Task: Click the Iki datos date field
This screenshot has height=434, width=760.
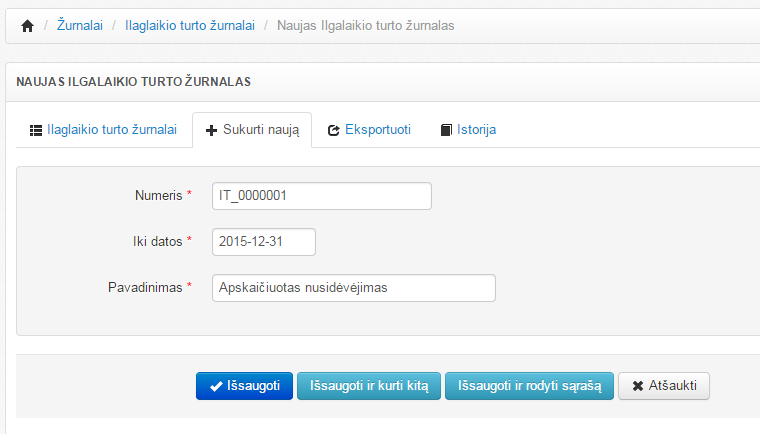Action: 264,242
